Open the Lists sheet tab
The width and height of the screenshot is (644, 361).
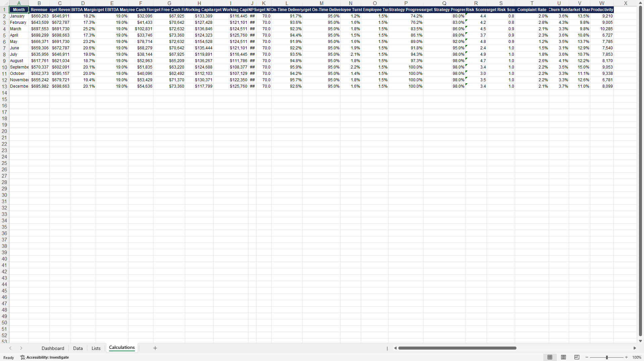pyautogui.click(x=96, y=348)
